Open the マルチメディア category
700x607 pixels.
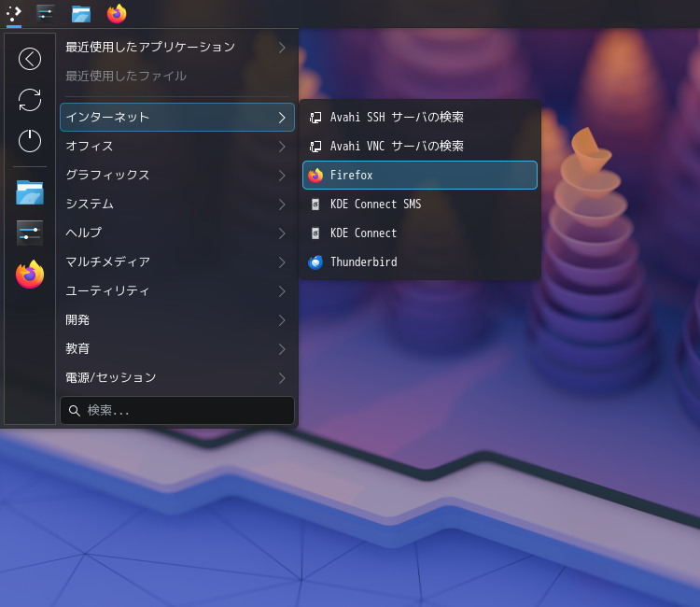177,262
